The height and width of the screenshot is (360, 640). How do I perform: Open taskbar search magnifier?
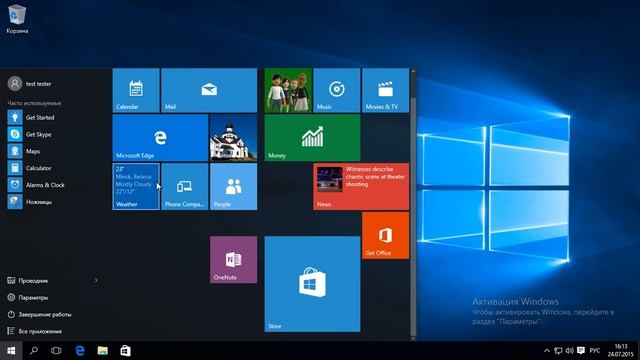tap(34, 351)
